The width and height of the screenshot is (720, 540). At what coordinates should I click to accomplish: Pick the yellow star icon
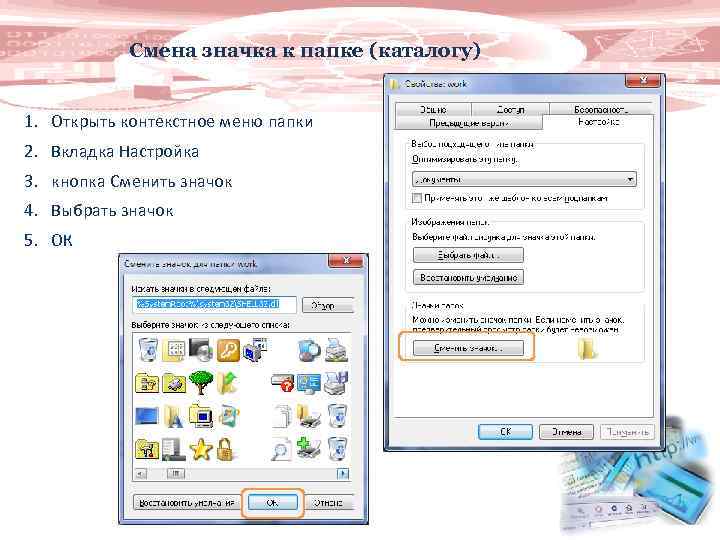point(201,450)
